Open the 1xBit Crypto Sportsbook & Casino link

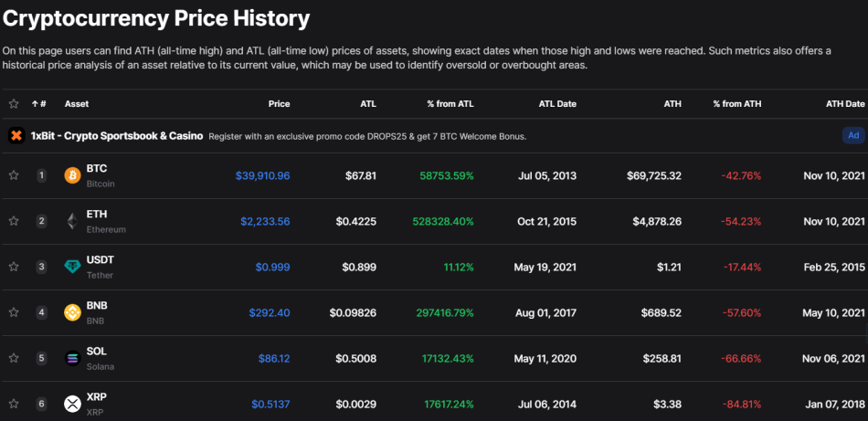point(117,135)
